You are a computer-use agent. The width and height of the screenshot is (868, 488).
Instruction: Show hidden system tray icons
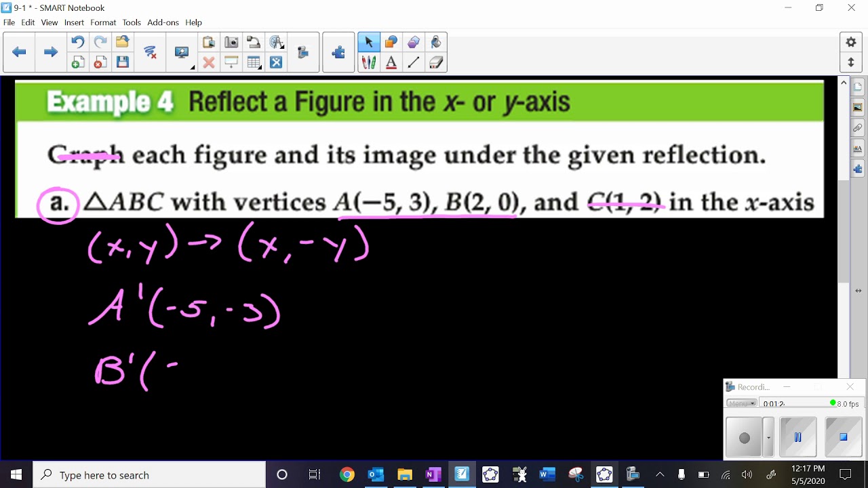660,474
